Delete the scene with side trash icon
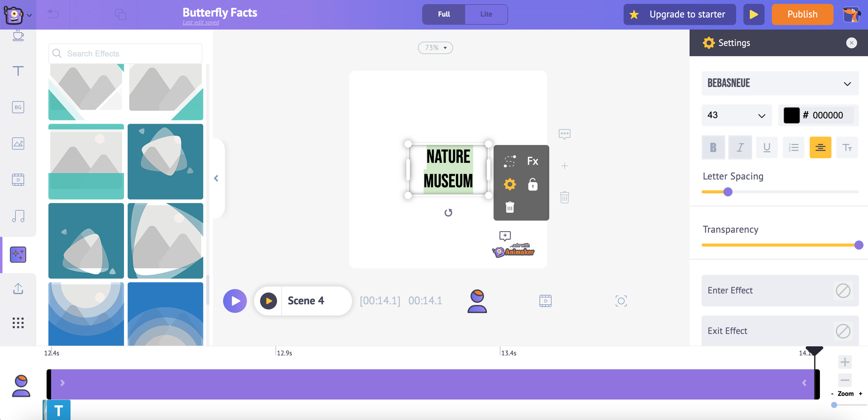 point(564,198)
